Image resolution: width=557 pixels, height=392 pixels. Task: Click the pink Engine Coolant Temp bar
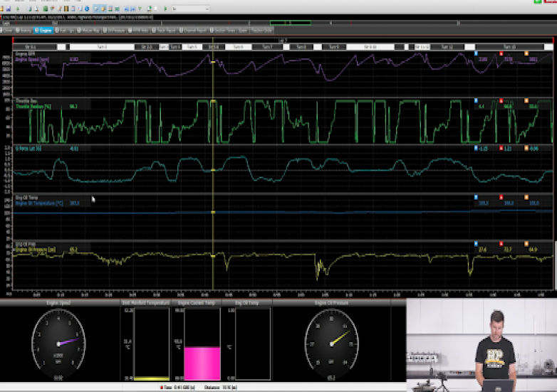[x=202, y=364]
